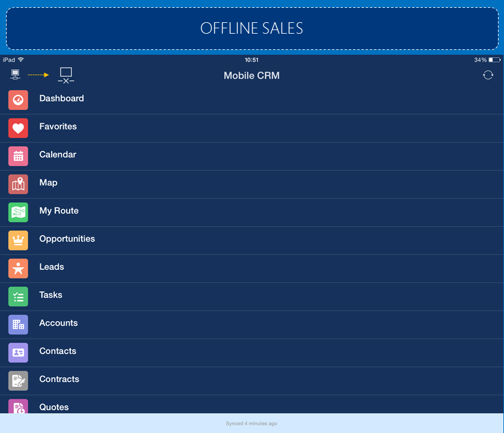Click the OFFLINE SALES banner
The image size is (504, 433).
tap(252, 28)
